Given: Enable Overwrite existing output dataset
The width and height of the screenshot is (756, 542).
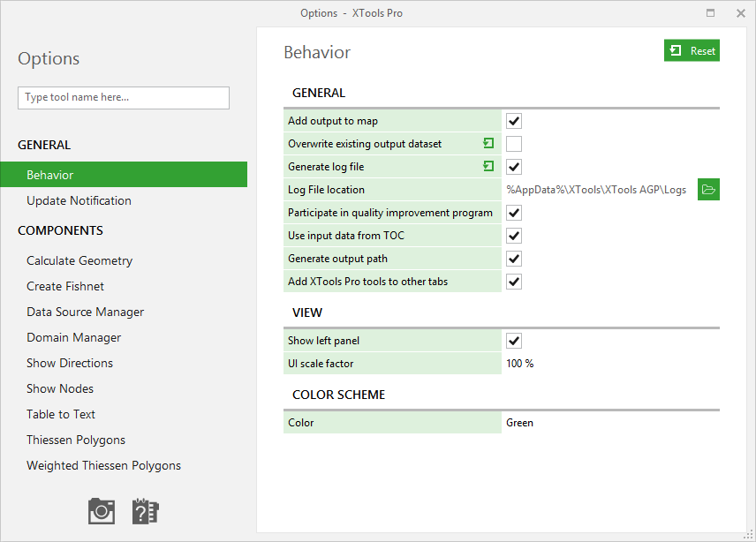Looking at the screenshot, I should [514, 144].
